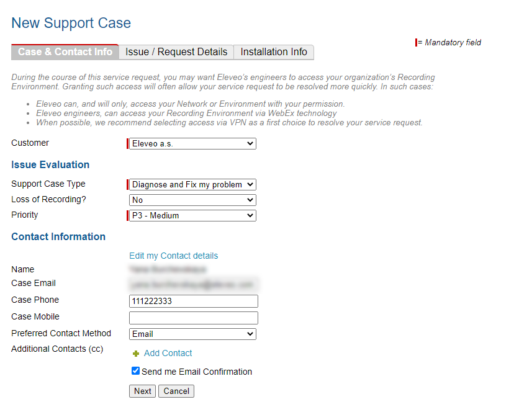This screenshot has height=420, width=532.
Task: Click the Add Contact link text
Action: click(168, 353)
